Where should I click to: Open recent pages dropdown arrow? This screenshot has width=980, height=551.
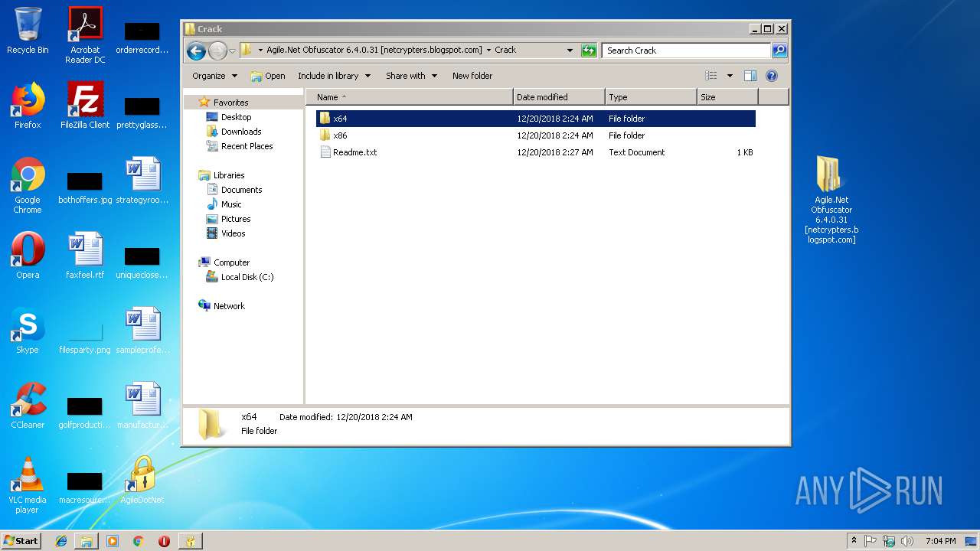tap(233, 51)
